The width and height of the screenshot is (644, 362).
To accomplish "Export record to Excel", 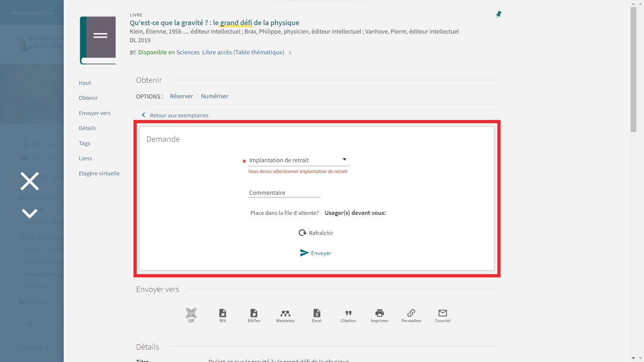I will (x=317, y=315).
